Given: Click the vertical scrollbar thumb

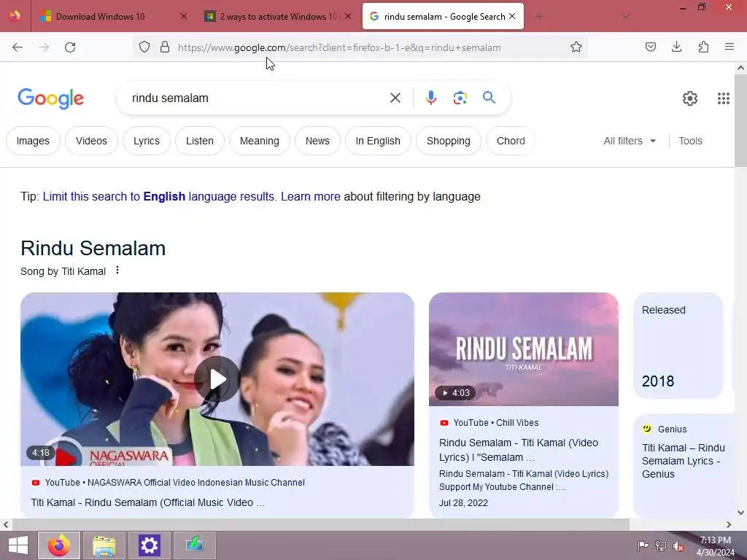Looking at the screenshot, I should pyautogui.click(x=740, y=120).
